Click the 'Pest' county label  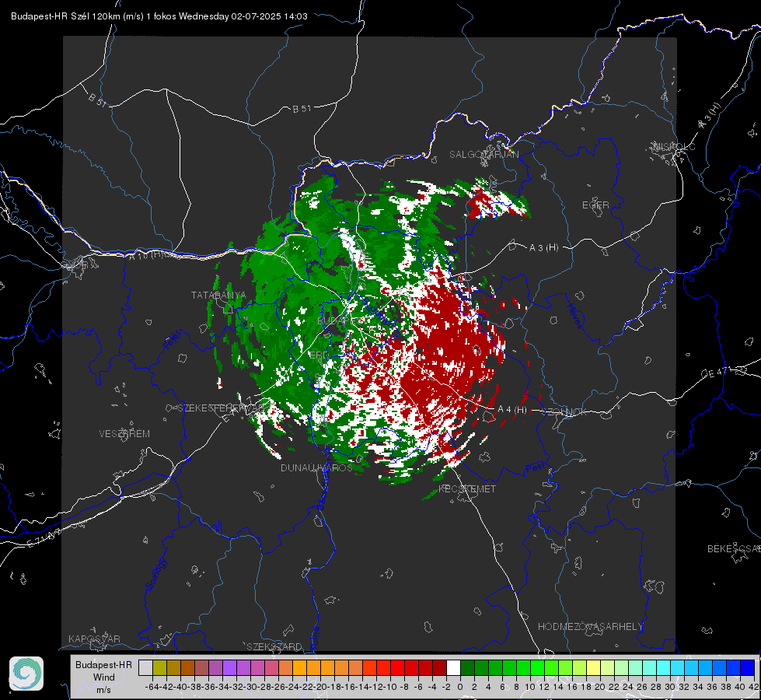coord(535,468)
